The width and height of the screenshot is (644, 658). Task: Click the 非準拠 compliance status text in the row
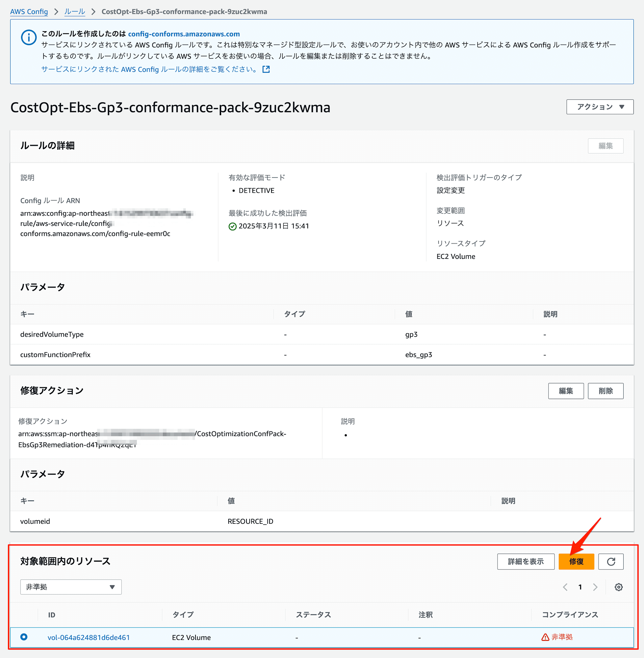pyautogui.click(x=562, y=637)
